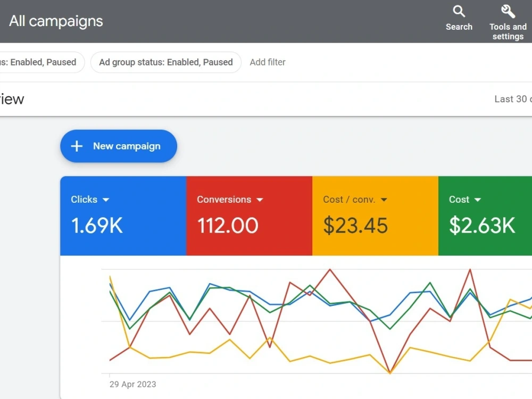The width and height of the screenshot is (532, 399).
Task: Create a New campaign
Action: click(119, 146)
